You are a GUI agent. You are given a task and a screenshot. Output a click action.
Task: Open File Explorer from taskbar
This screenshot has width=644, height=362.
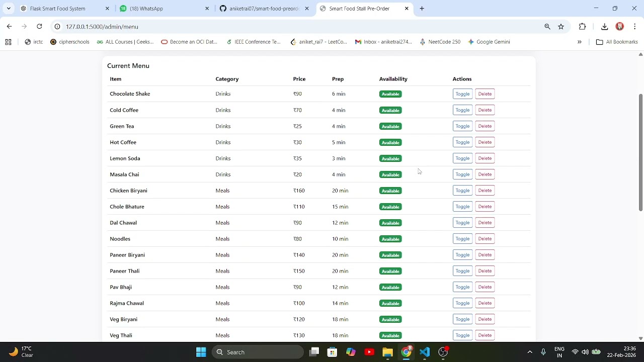(x=387, y=352)
